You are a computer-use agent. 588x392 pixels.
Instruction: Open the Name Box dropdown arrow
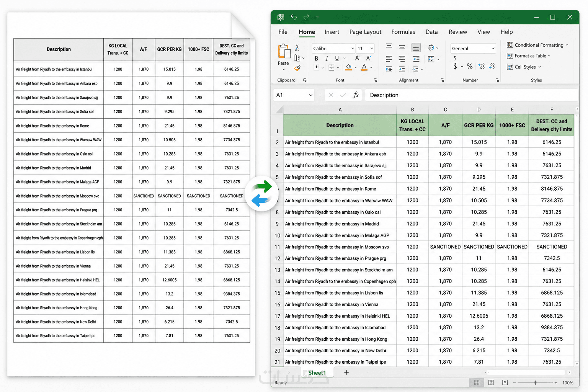[x=311, y=95]
